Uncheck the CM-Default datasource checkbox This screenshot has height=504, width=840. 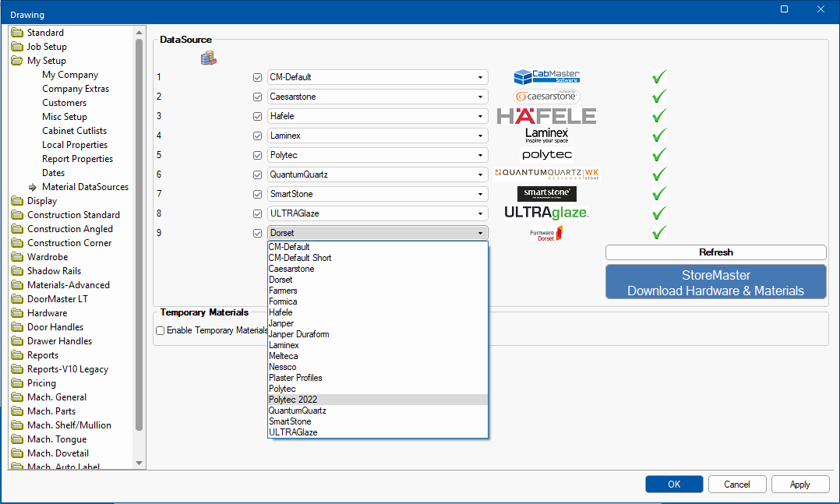tap(258, 77)
